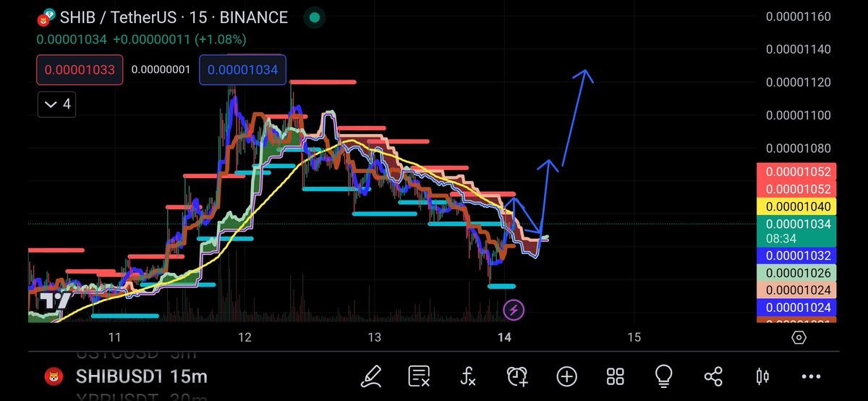This screenshot has width=868, height=401.
Task: Open the layout grid icon
Action: click(615, 376)
